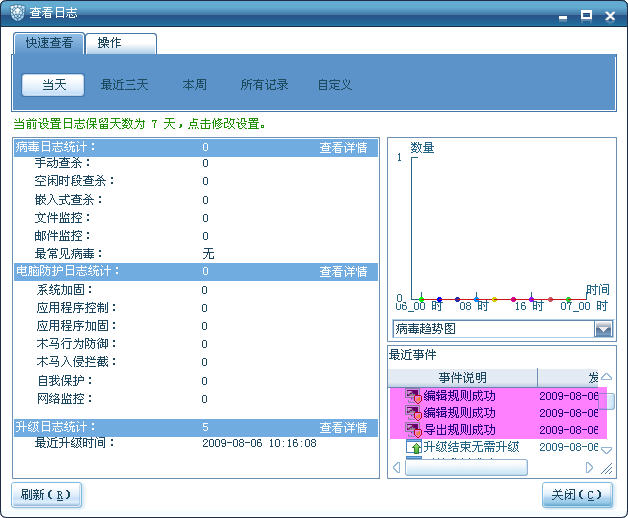Image resolution: width=628 pixels, height=518 pixels.
Task: Click the 手动查杀 row label
Action: pyautogui.click(x=62, y=163)
